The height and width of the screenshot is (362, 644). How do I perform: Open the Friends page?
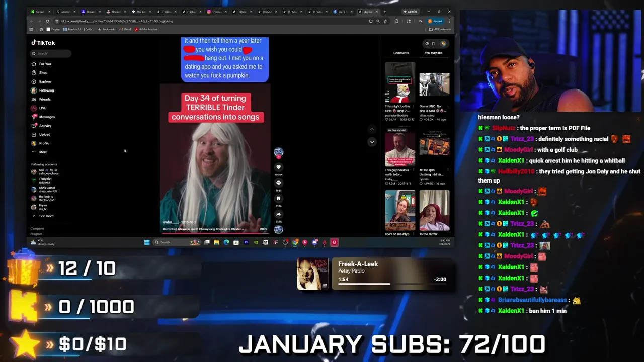[x=41, y=99]
